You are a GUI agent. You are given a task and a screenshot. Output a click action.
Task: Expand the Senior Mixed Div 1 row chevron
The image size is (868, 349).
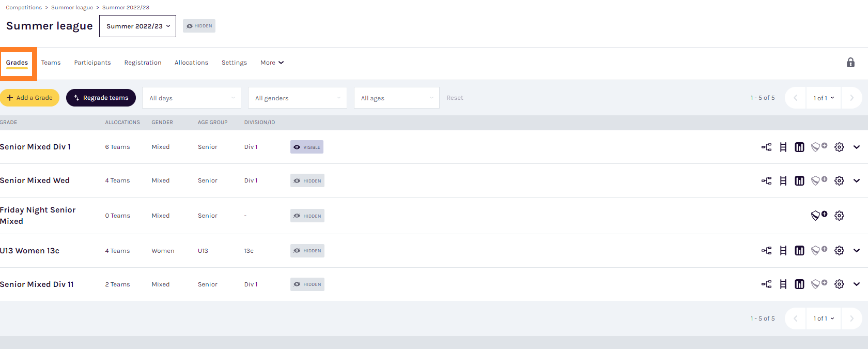857,147
